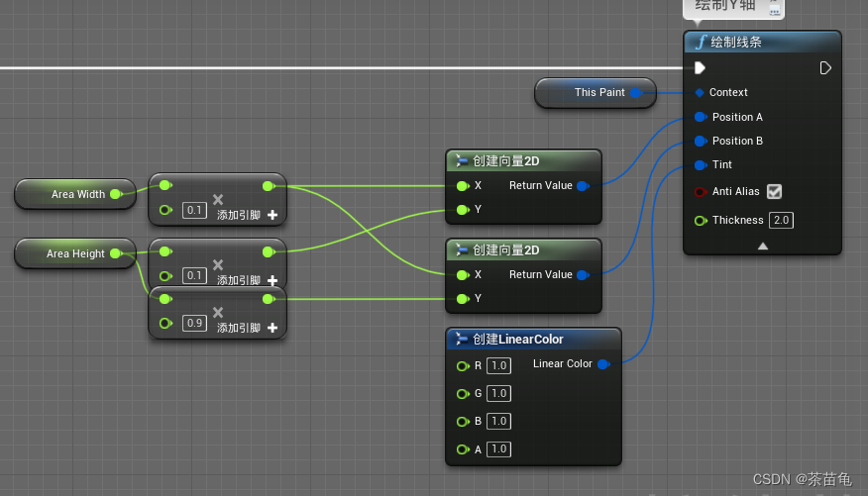Click the Area Width output pin
The width and height of the screenshot is (868, 496).
tap(116, 194)
